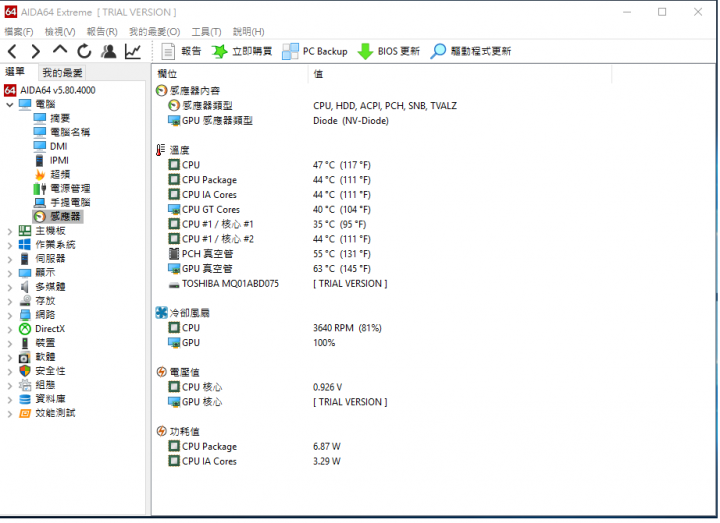Click 作業系統 Windows logo icon
Image resolution: width=720 pixels, height=523 pixels.
[25, 245]
